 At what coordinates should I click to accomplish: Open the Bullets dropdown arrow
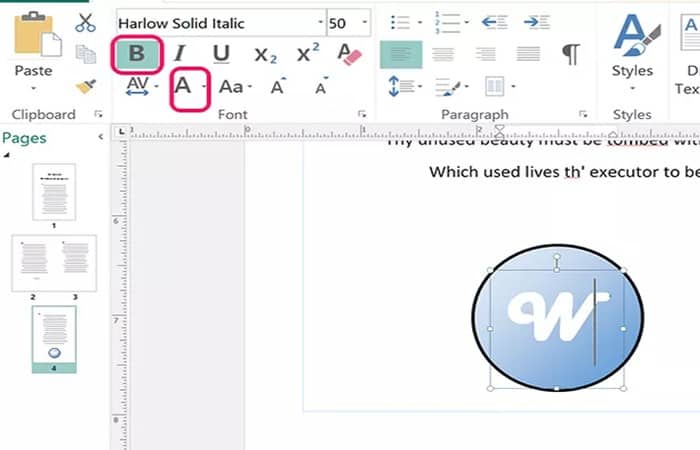coord(420,22)
